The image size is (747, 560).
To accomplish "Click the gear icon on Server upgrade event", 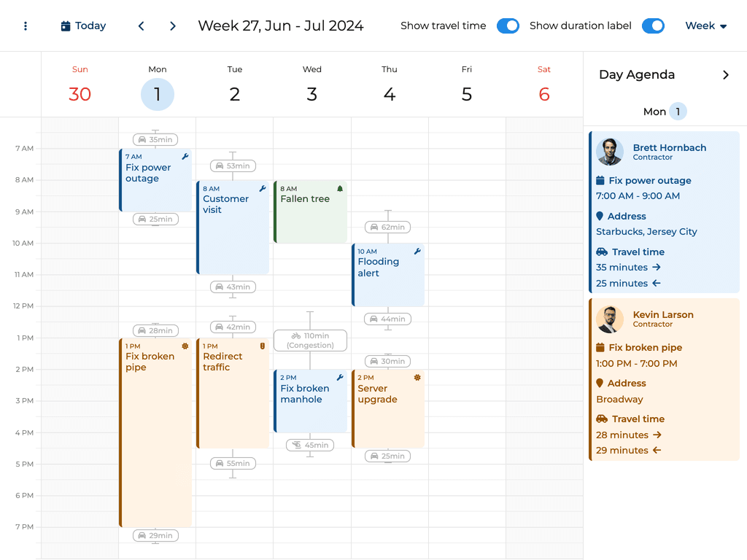I will click(417, 378).
